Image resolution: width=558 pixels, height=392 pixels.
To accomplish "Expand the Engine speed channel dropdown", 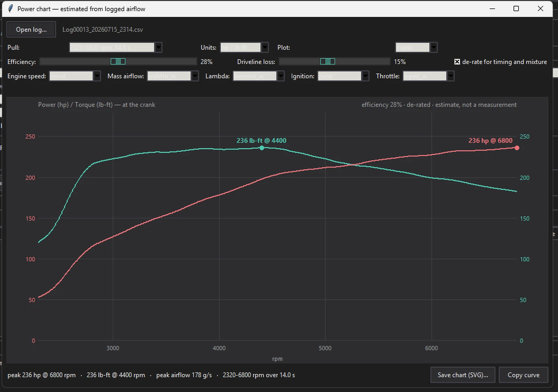I will click(x=75, y=76).
